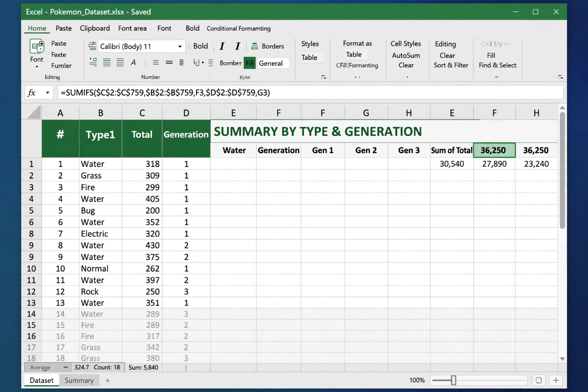Select the Rock cell
This screenshot has height=392, width=588.
point(101,292)
